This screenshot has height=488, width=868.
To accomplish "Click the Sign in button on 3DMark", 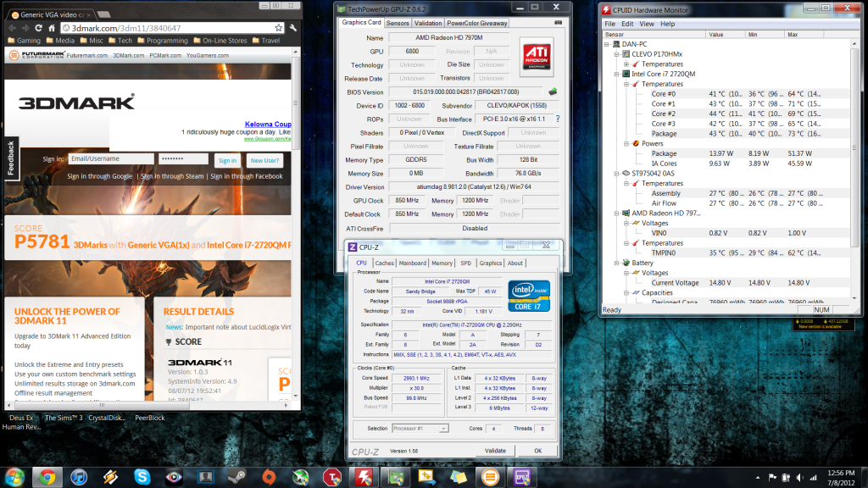I will (x=227, y=160).
